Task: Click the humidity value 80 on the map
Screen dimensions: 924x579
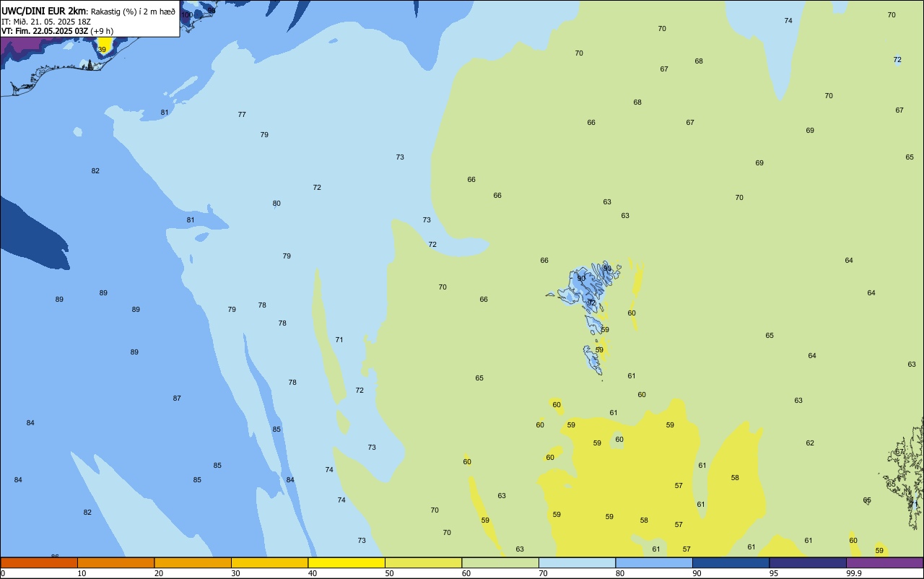Action: (276, 204)
